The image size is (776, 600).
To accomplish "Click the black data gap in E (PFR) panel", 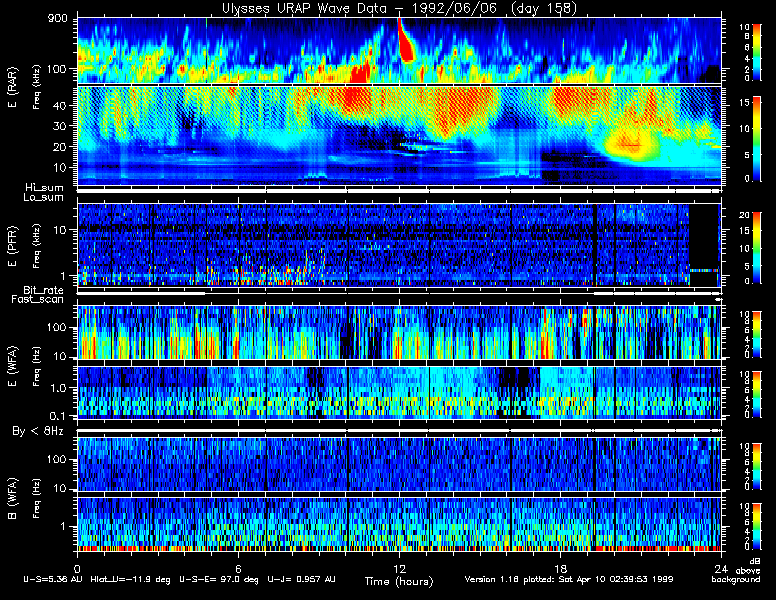I will click(704, 245).
